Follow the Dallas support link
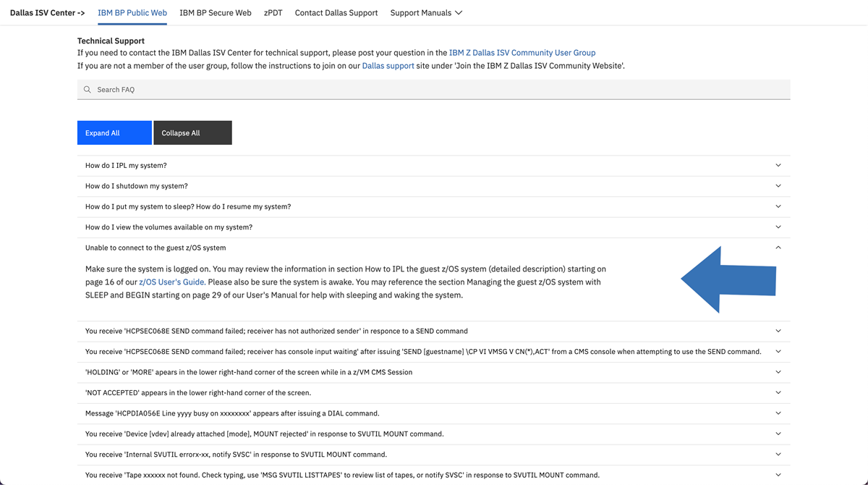Image resolution: width=868 pixels, height=485 pixels. click(x=388, y=66)
